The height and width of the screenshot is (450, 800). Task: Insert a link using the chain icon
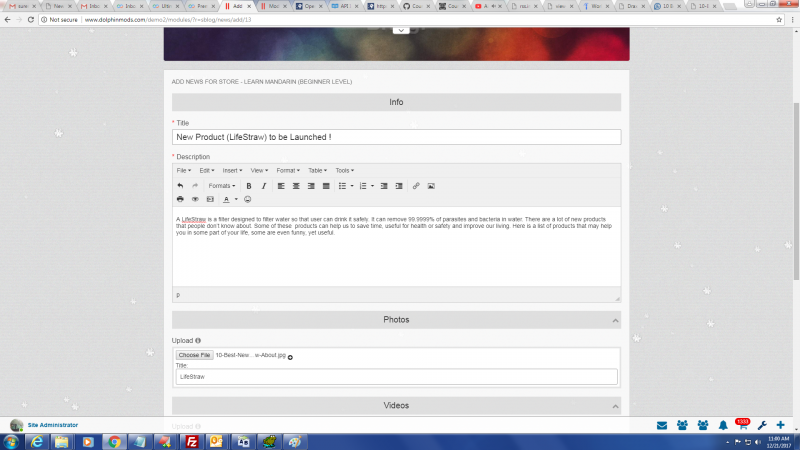[x=416, y=186]
